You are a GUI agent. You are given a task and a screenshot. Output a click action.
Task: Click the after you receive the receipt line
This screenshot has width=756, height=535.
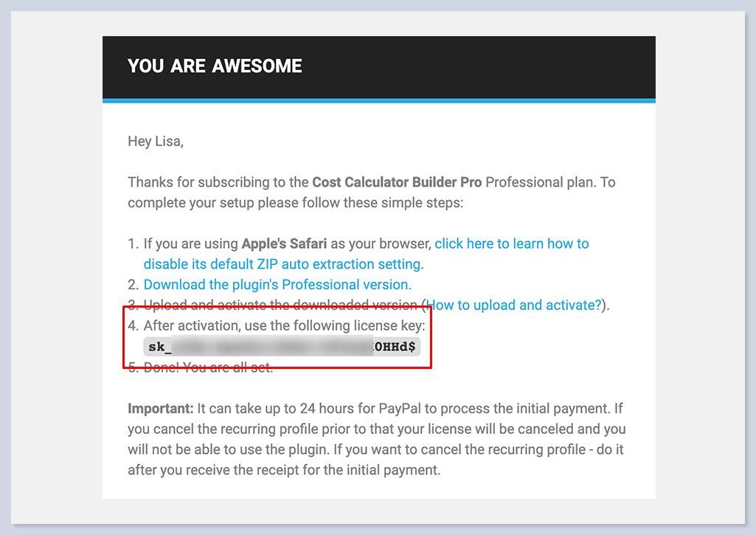[x=284, y=469]
